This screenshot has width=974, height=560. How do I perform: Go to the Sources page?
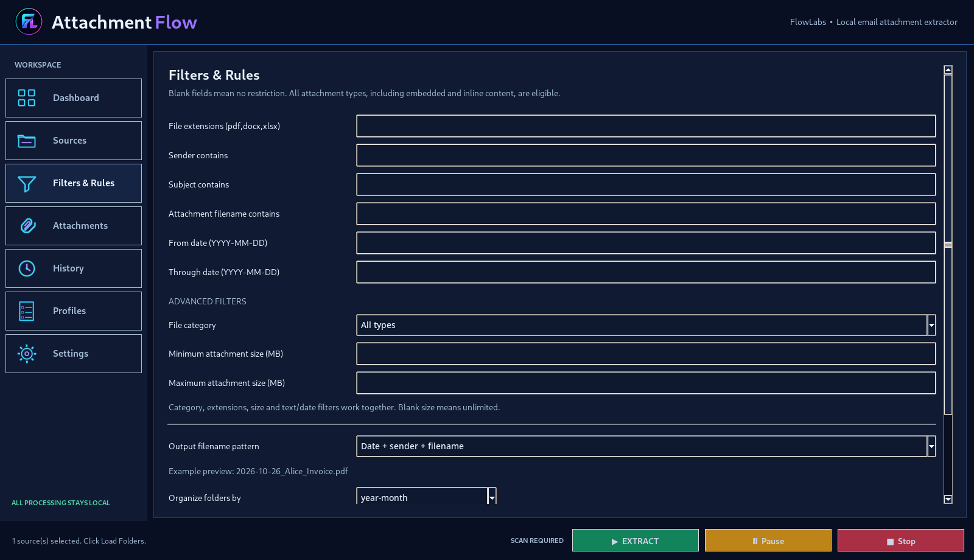click(x=74, y=141)
